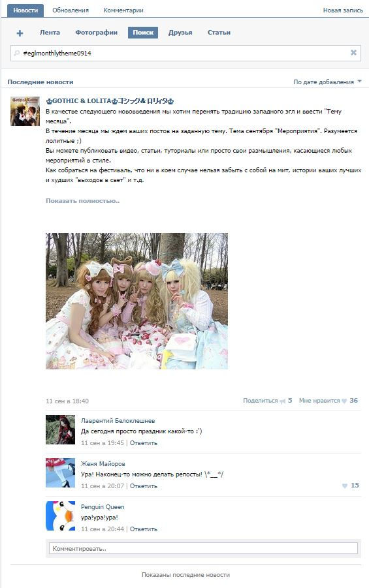Open Лаврентий Белоклешнев's avatar picture
This screenshot has width=369, height=588.
coord(61,429)
